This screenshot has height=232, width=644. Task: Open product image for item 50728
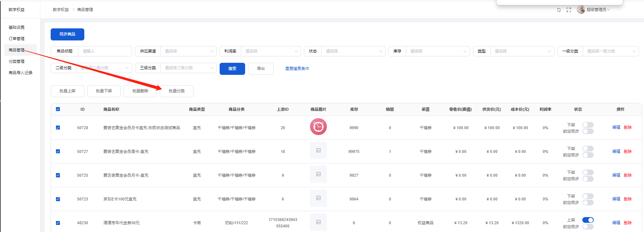pyautogui.click(x=318, y=127)
